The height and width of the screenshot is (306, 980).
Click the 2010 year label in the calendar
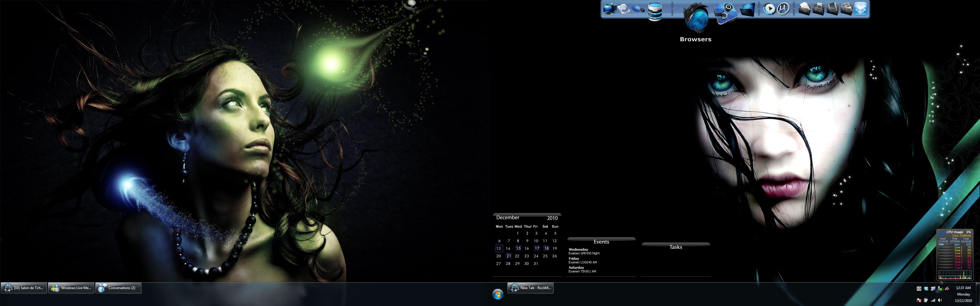click(x=552, y=218)
